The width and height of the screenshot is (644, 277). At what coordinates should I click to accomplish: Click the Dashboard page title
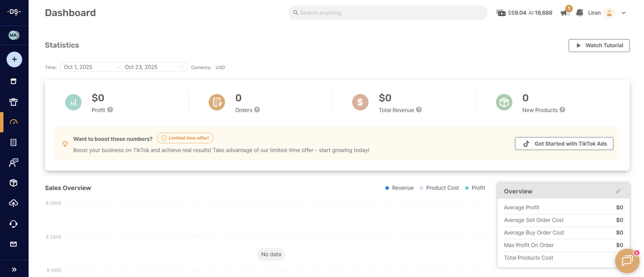pos(70,13)
